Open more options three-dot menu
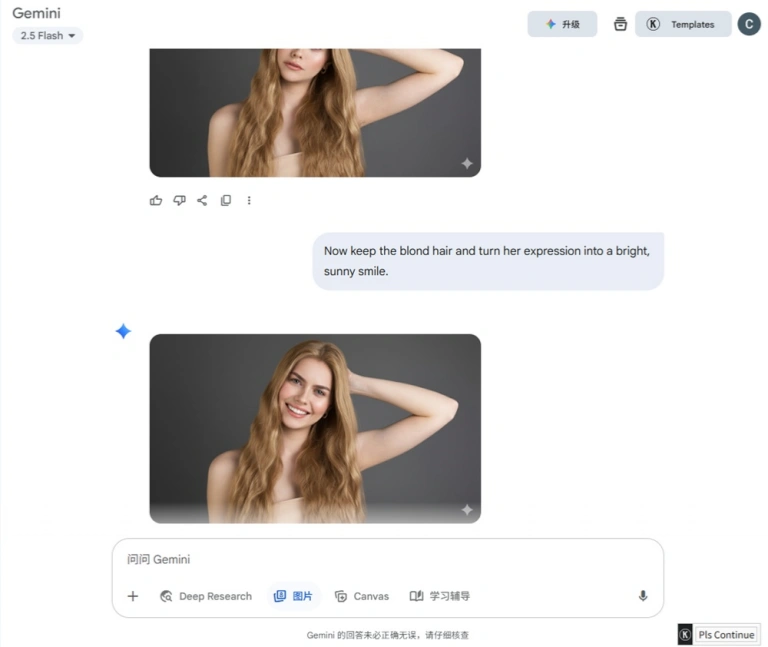Viewport: 768px width, 647px height. (249, 200)
